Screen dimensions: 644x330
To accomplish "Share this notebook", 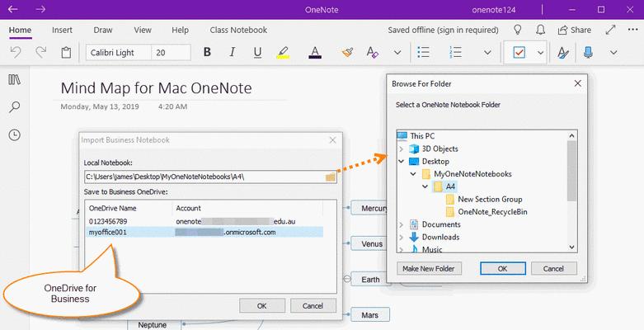I will pyautogui.click(x=574, y=30).
